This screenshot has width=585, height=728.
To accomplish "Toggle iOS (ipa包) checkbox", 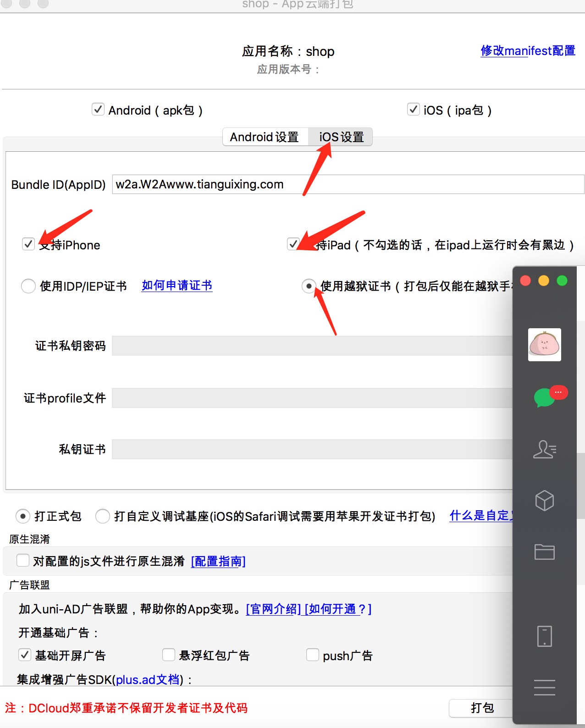I will [413, 110].
